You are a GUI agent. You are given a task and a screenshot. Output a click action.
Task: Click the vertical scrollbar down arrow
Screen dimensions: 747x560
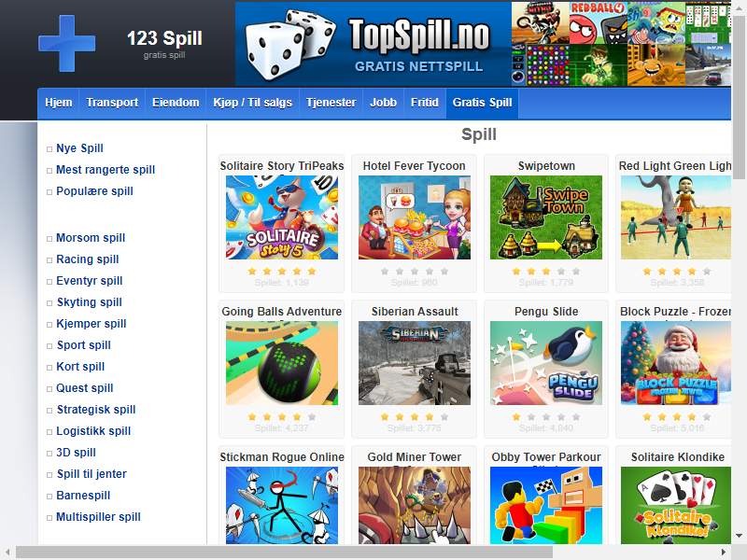(x=739, y=536)
